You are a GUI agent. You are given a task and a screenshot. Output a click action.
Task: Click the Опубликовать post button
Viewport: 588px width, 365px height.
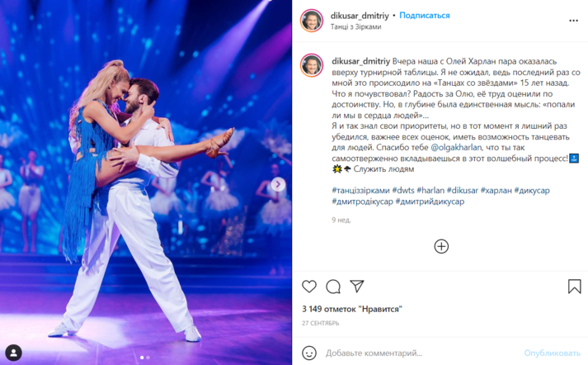(552, 353)
